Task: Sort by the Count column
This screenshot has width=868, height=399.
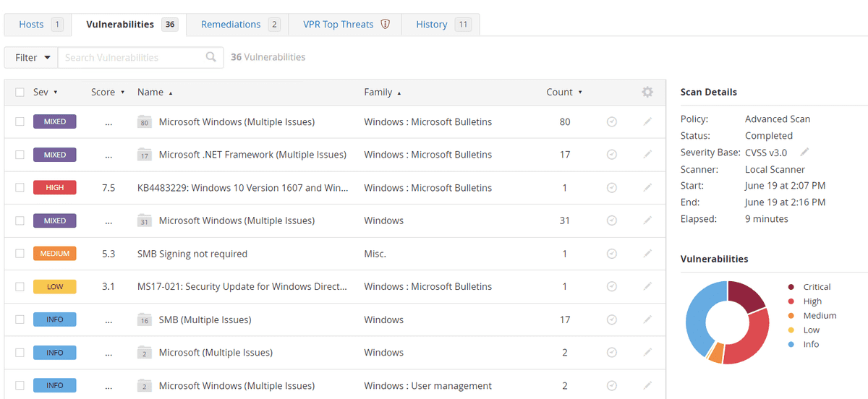Action: [564, 92]
